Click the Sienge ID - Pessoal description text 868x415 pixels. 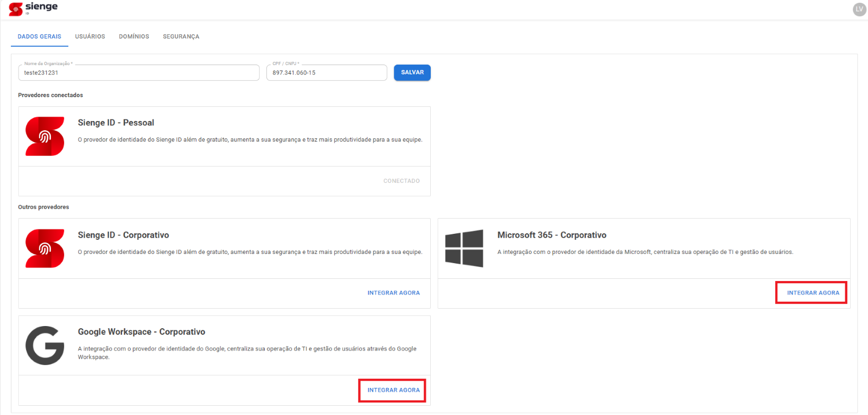[x=250, y=139]
